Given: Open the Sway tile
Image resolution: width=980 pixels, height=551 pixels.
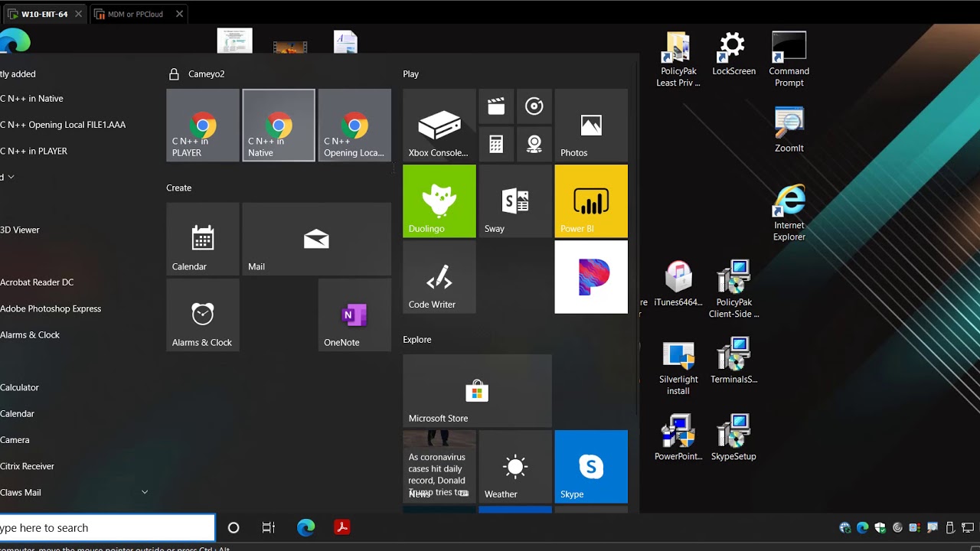Looking at the screenshot, I should coord(515,201).
